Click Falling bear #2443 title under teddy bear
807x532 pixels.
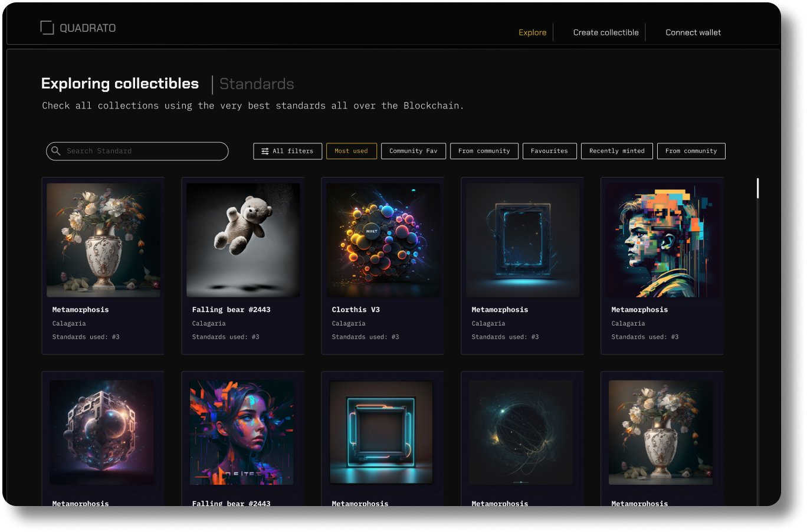pos(231,310)
